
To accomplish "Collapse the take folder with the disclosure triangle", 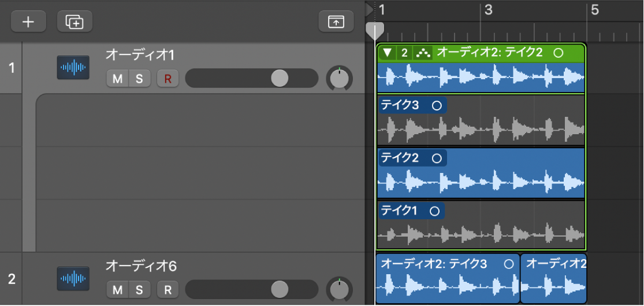I will (388, 53).
